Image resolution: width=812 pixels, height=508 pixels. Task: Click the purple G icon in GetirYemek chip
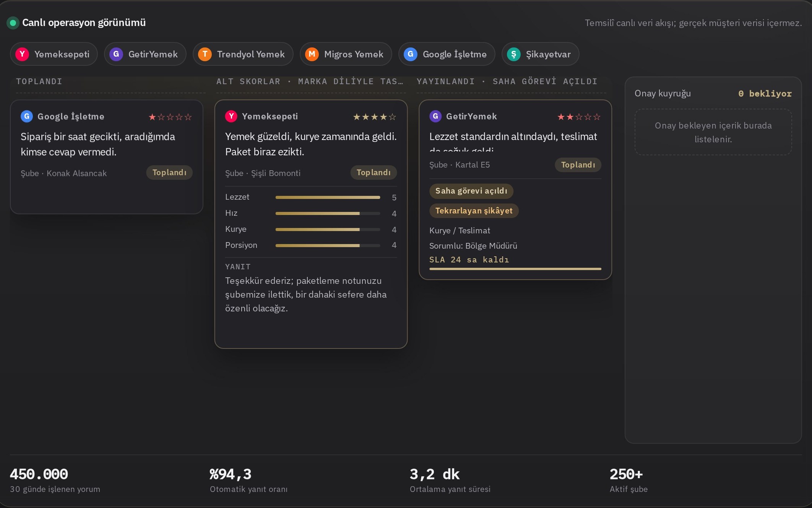point(116,54)
